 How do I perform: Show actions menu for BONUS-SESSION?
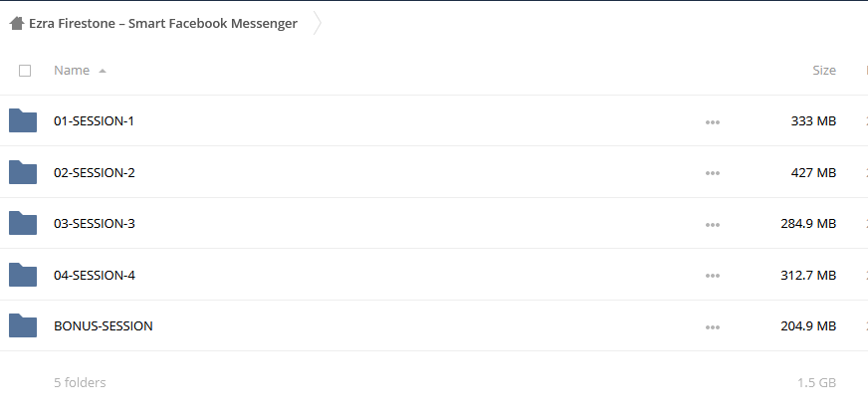pos(713,327)
